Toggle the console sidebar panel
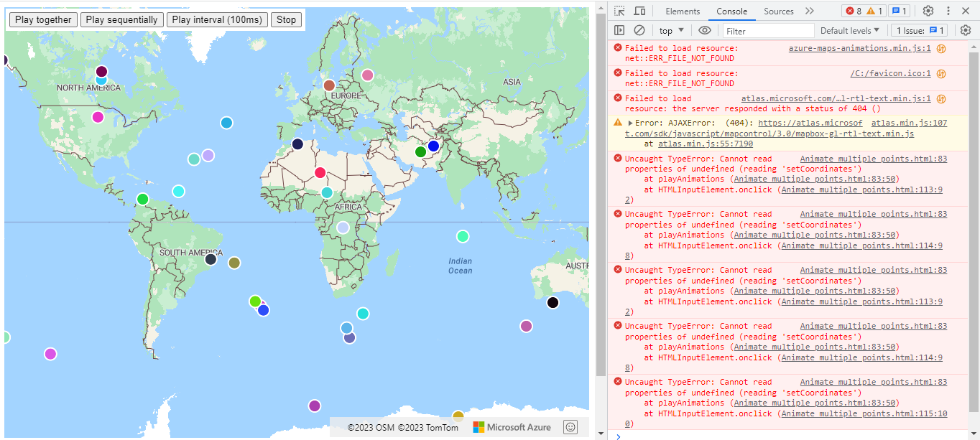Screen dimensions: 980x440 tap(619, 29)
